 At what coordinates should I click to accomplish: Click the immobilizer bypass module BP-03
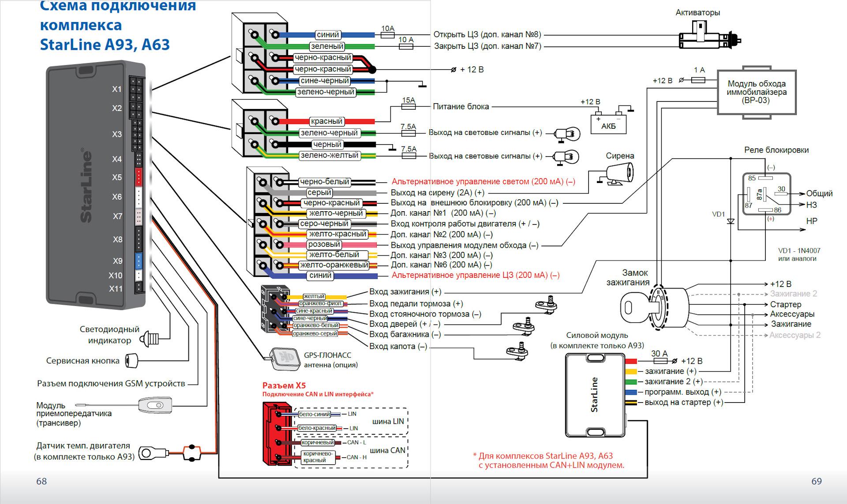click(756, 92)
